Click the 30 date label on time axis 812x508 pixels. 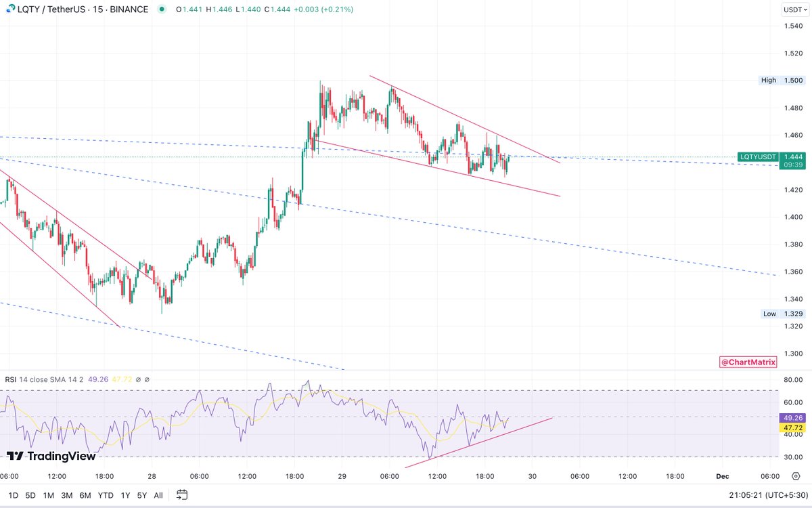point(533,476)
